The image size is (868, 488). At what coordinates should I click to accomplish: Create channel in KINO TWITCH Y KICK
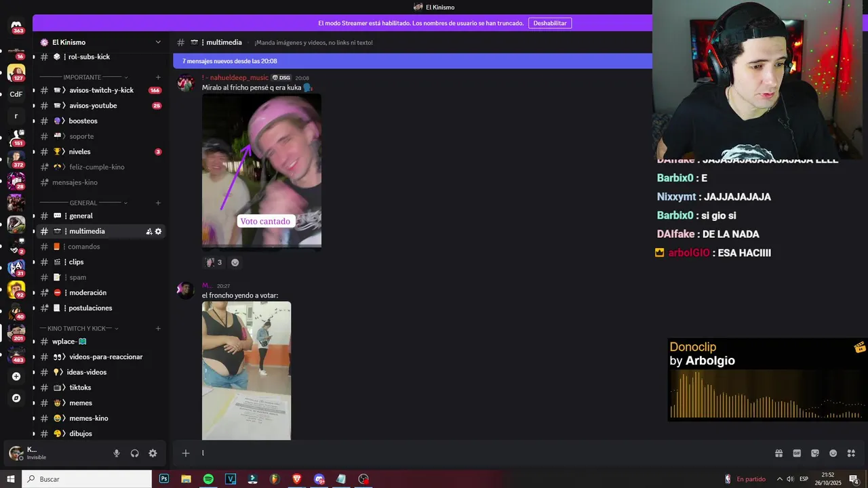click(x=158, y=329)
